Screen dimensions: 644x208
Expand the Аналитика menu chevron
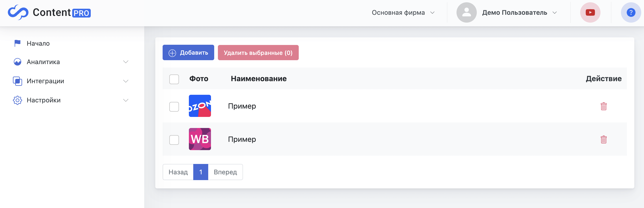[126, 62]
